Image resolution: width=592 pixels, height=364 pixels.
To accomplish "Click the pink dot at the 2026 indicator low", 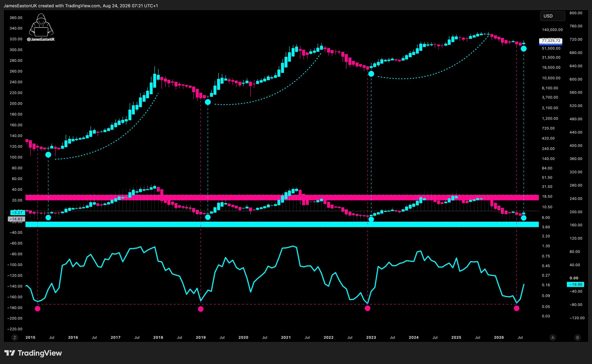I will pyautogui.click(x=517, y=308).
